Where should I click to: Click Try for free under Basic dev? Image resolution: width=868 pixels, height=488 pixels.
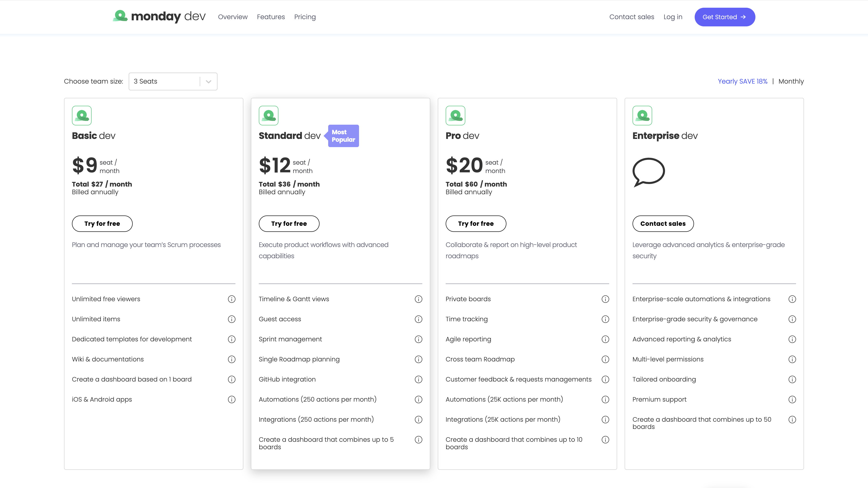[x=102, y=223]
